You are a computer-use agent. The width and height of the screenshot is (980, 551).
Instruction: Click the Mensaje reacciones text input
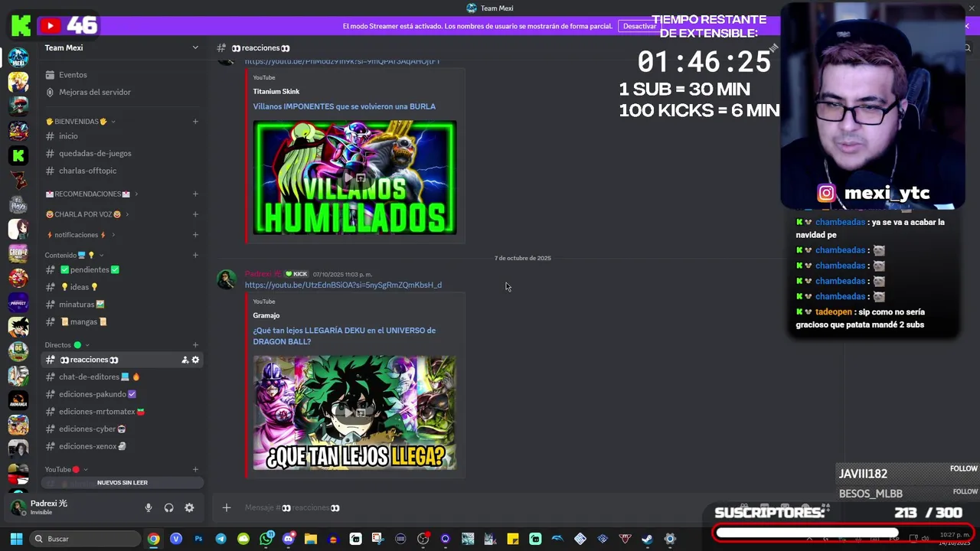coord(475,507)
